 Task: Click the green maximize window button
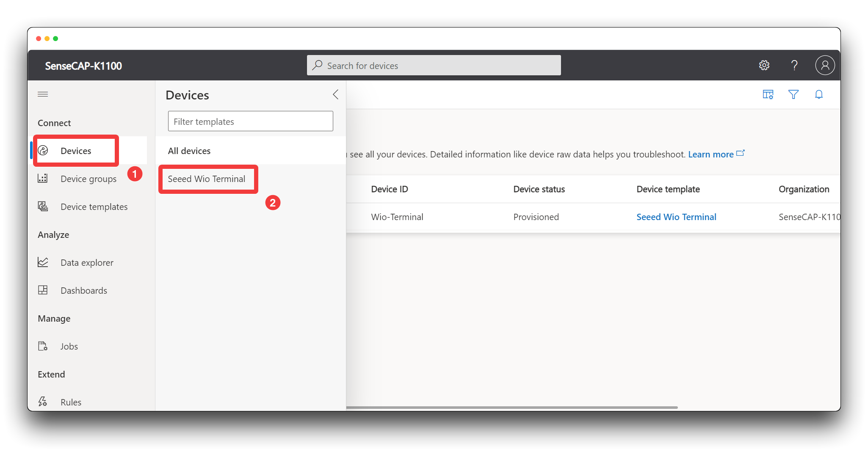click(x=55, y=39)
